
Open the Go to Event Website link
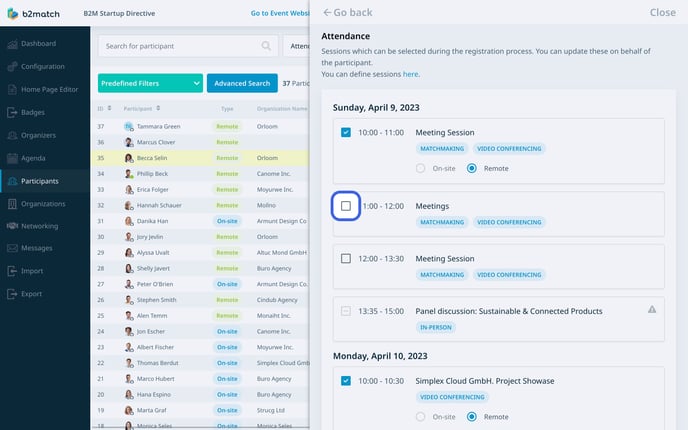pos(280,13)
